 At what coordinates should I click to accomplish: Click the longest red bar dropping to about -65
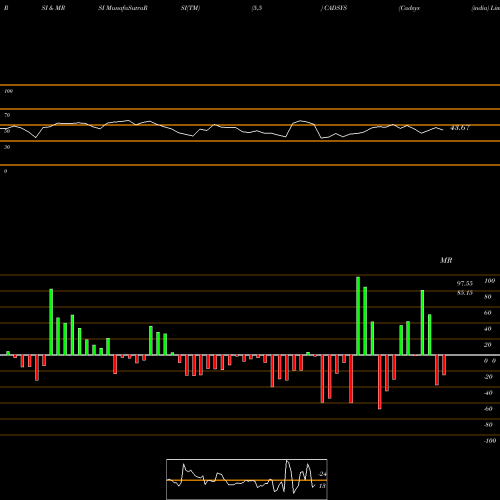click(380, 382)
